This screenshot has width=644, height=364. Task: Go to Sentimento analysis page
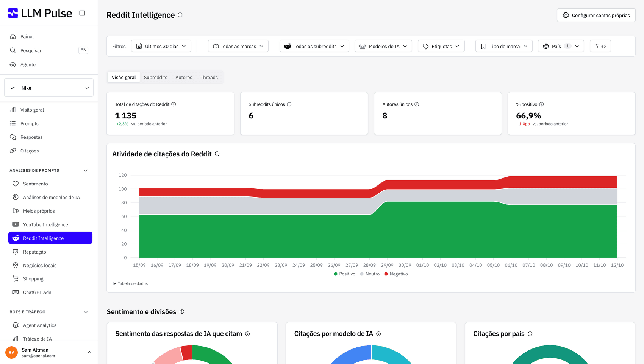[x=50, y=184]
